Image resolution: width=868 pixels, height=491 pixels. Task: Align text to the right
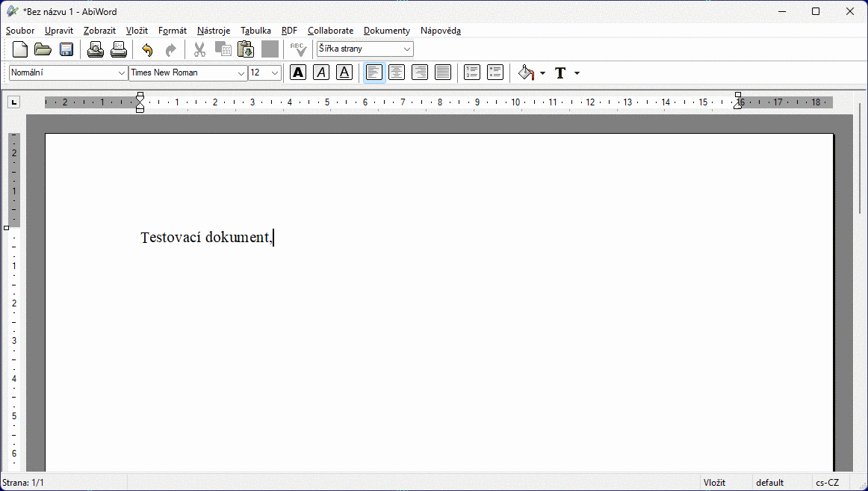(x=420, y=72)
